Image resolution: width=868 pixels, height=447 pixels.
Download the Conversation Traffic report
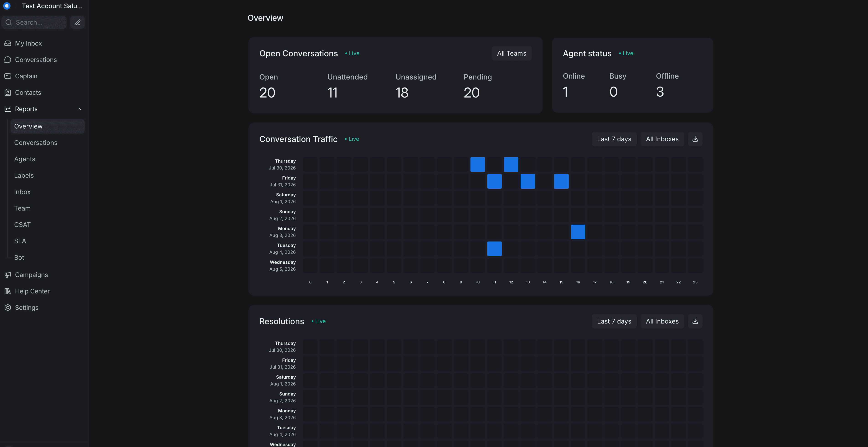(x=695, y=139)
